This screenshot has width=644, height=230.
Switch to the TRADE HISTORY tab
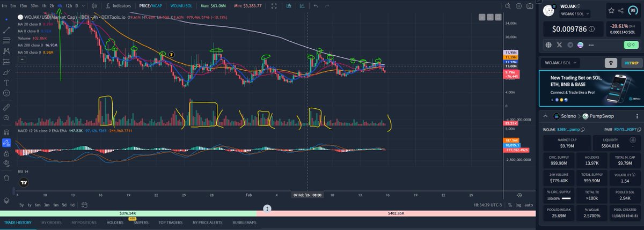18,222
